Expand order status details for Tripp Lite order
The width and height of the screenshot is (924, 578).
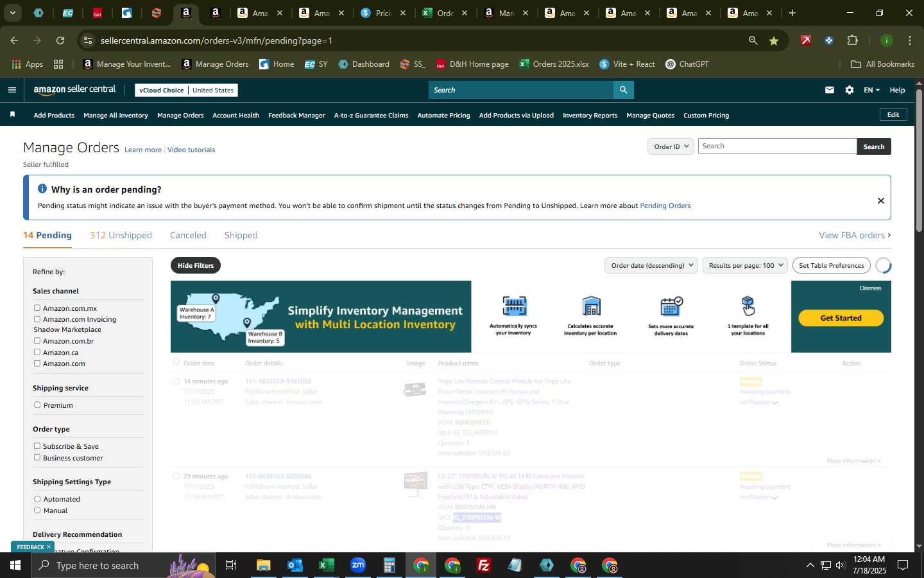tap(775, 403)
